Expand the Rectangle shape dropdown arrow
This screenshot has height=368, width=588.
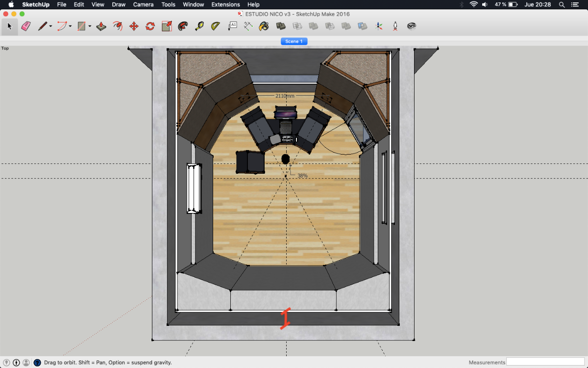click(90, 26)
